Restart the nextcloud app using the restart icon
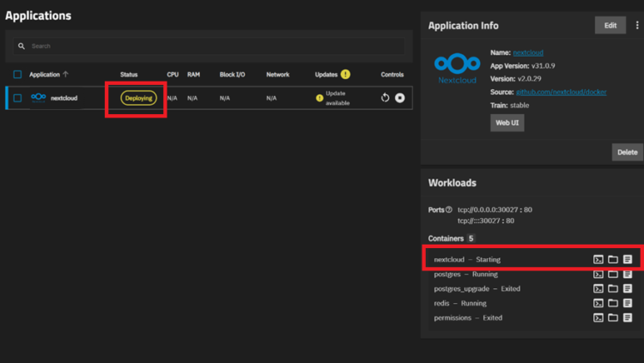This screenshot has height=363, width=644. point(386,98)
